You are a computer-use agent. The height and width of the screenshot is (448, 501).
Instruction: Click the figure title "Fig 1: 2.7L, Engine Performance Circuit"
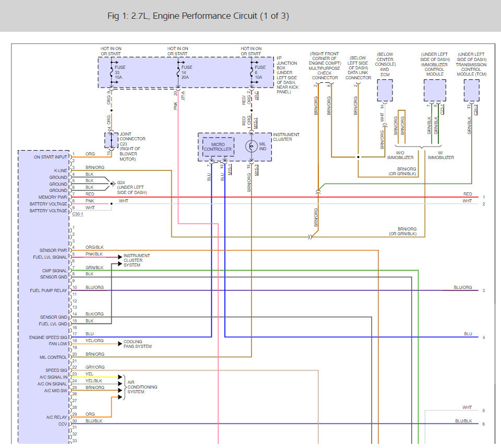coord(198,16)
